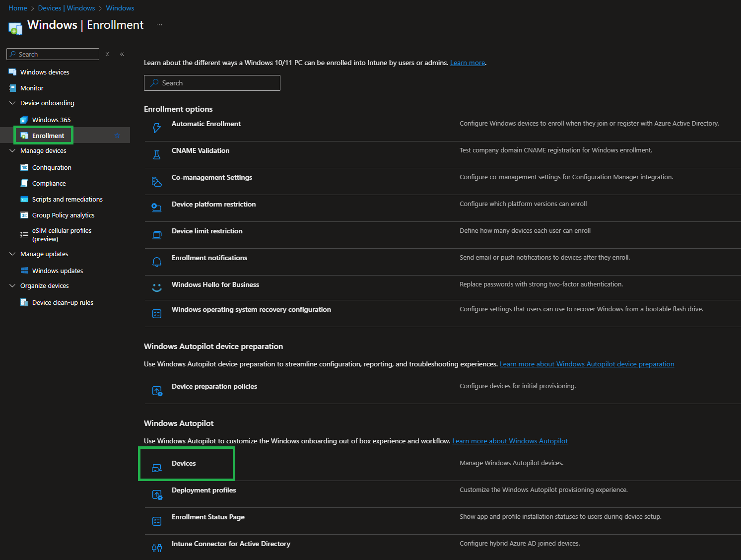
Task: Collapse the sidebar with the double chevron
Action: coord(122,54)
